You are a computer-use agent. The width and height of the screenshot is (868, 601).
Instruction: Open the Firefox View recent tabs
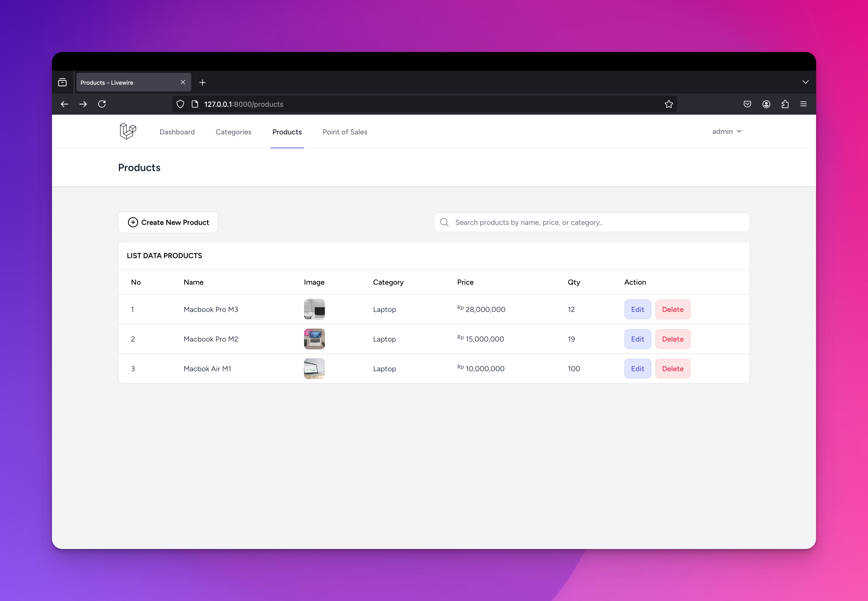(x=62, y=82)
